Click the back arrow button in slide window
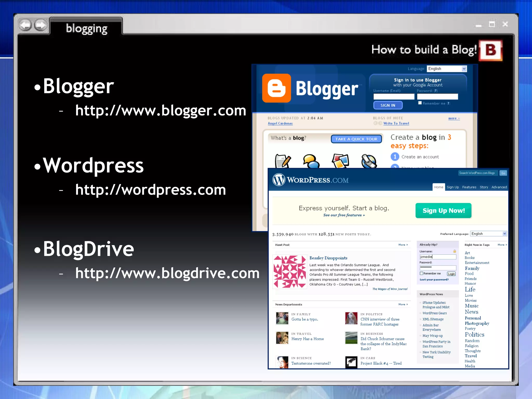 [x=25, y=25]
